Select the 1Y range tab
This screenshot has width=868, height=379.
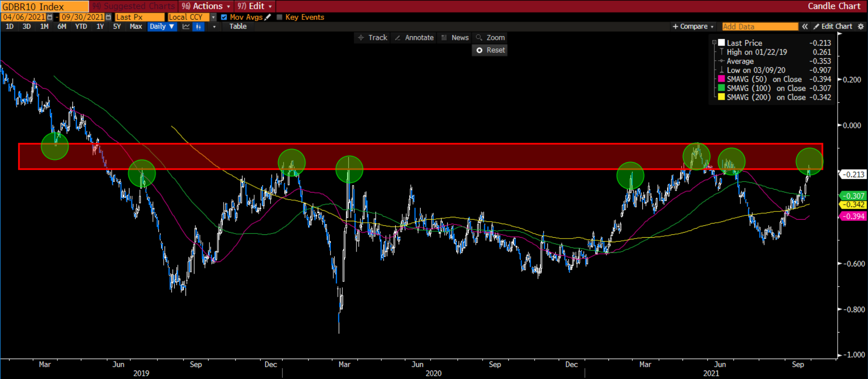[x=100, y=27]
